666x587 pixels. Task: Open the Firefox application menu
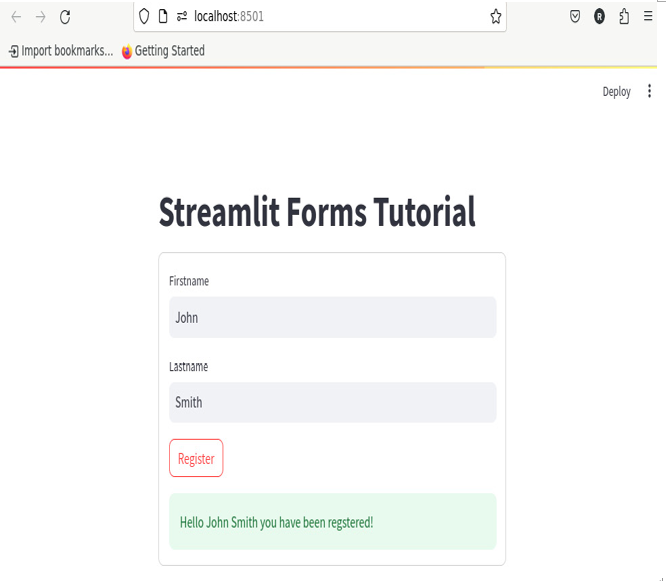point(648,17)
